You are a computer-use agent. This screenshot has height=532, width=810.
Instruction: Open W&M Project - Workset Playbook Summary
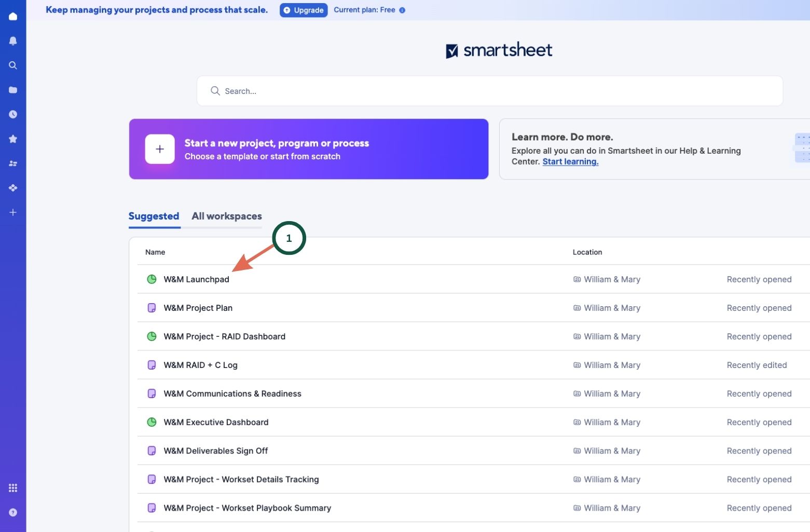coord(247,508)
